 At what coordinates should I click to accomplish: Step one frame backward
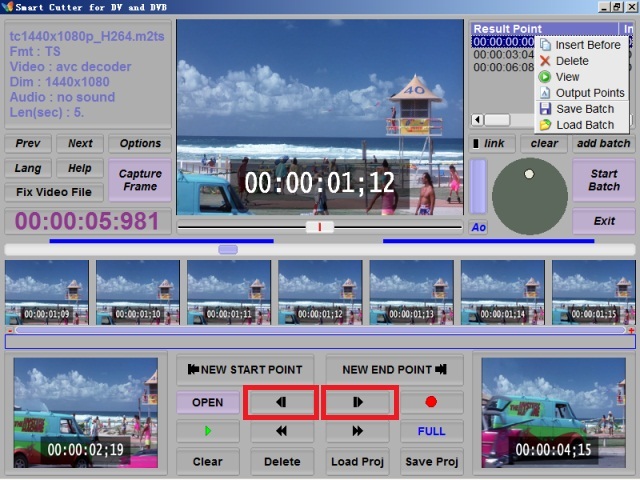pos(281,402)
